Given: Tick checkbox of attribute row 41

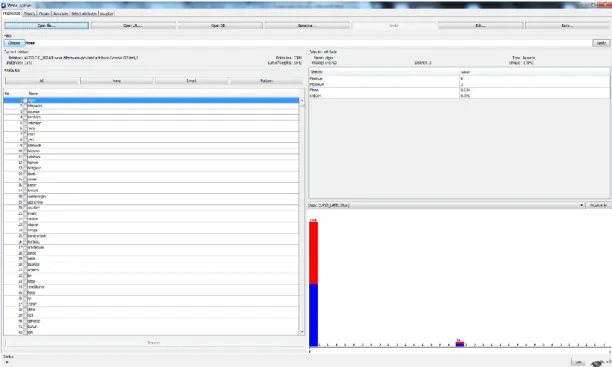Looking at the screenshot, I should (x=25, y=326).
